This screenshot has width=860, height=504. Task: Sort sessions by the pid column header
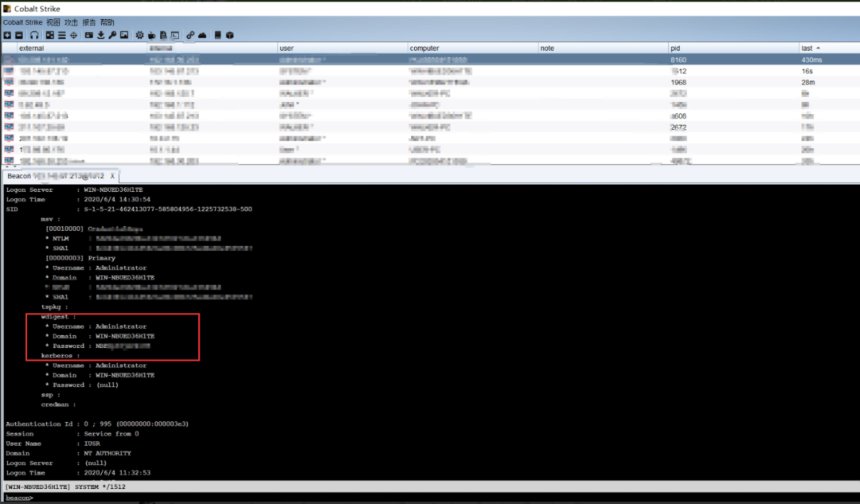[x=733, y=49]
